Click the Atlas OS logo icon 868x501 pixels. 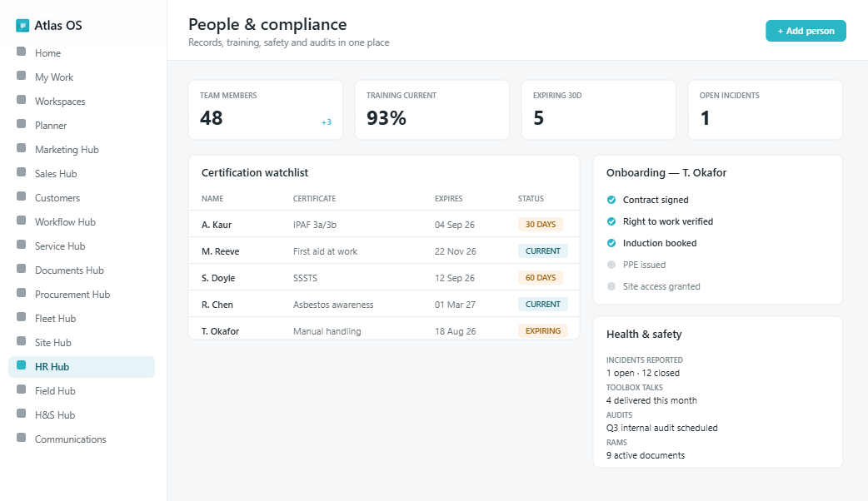point(22,26)
